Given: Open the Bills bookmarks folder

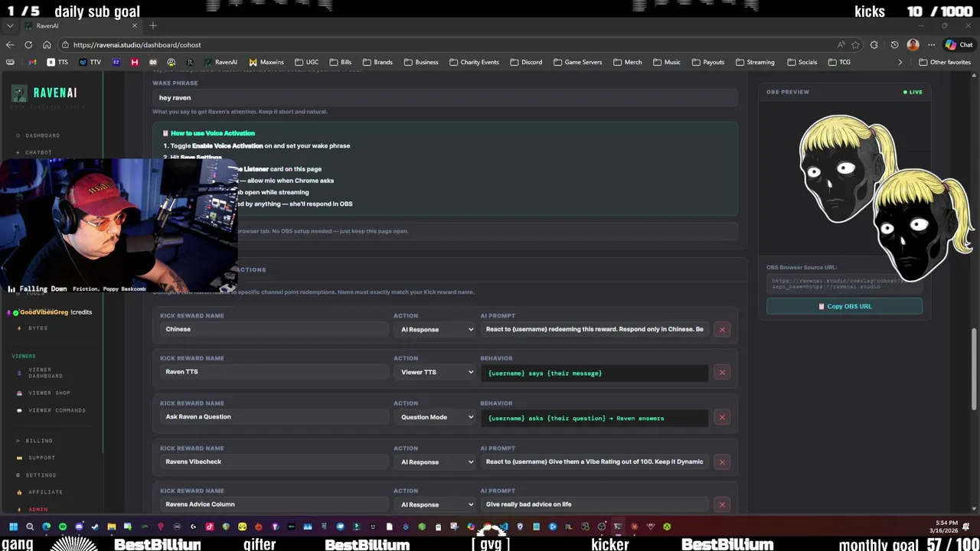Looking at the screenshot, I should (341, 62).
